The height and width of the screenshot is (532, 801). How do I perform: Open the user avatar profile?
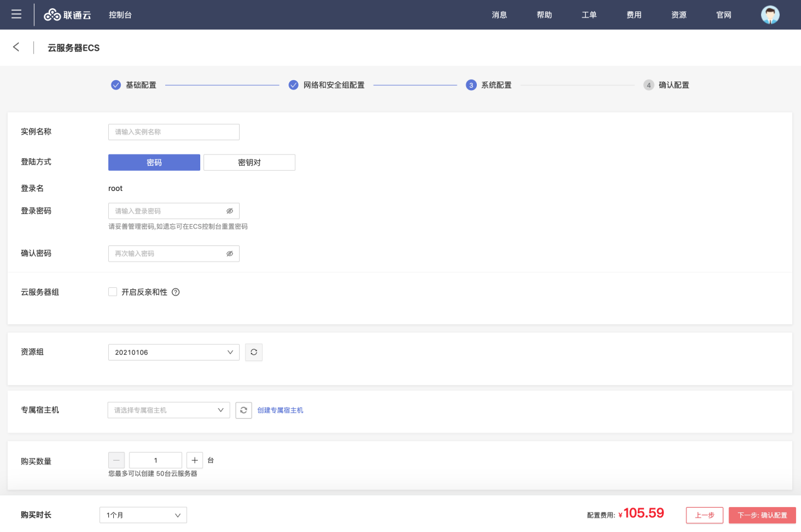(770, 15)
